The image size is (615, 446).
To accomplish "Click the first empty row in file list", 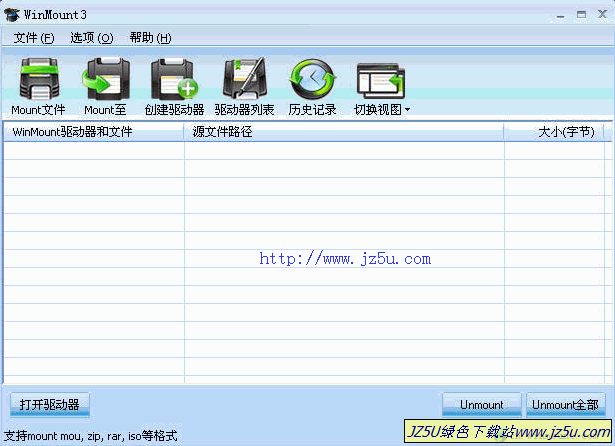I will tap(300, 151).
